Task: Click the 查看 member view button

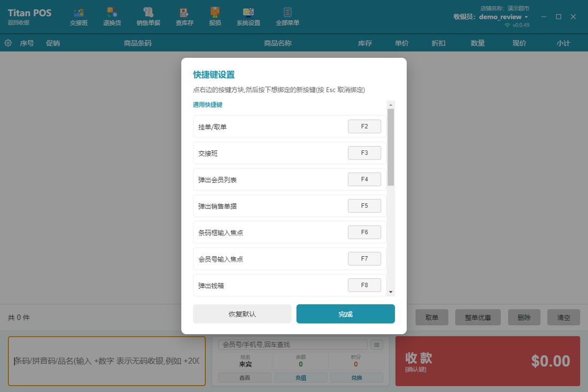Action: click(x=244, y=378)
